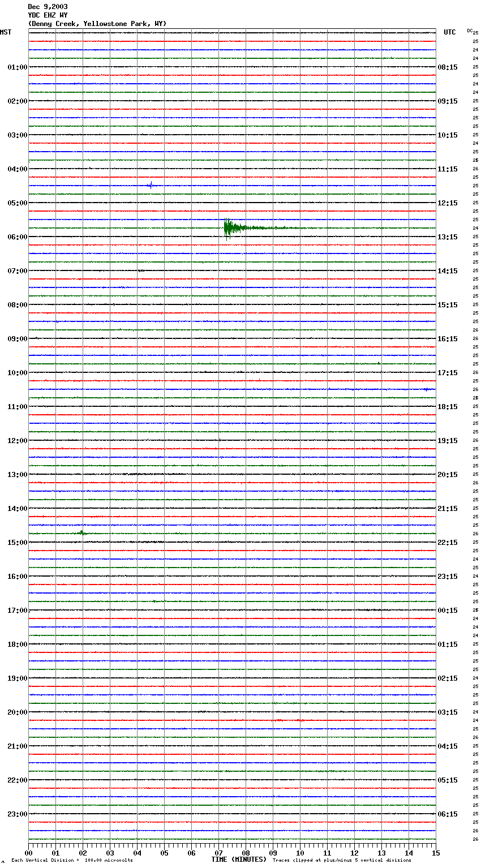Click the 19:15 UTC time label
The width and height of the screenshot is (481, 868).
[x=448, y=441]
